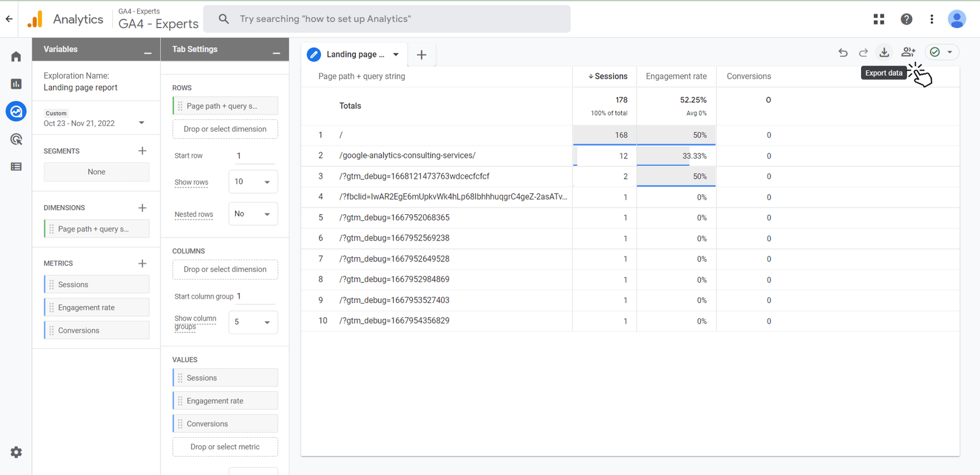Add a new segment with plus icon

(142, 151)
